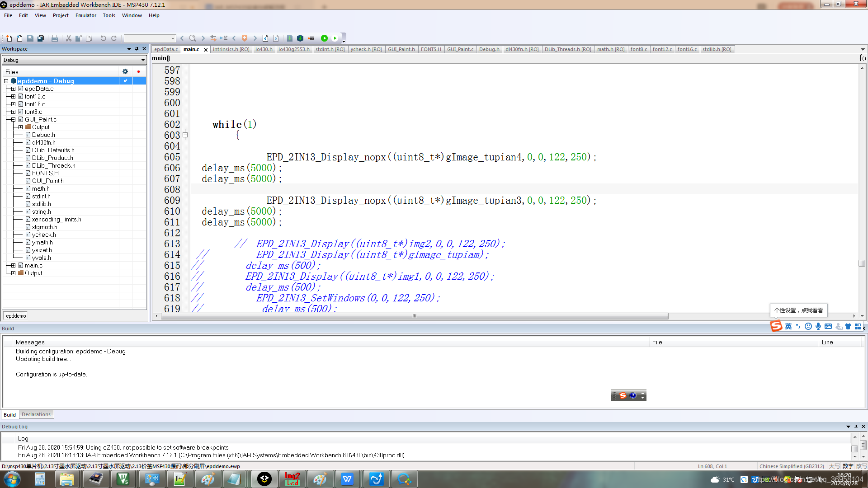Click the Save All toolbar icon
The height and width of the screenshot is (488, 868).
click(41, 38)
